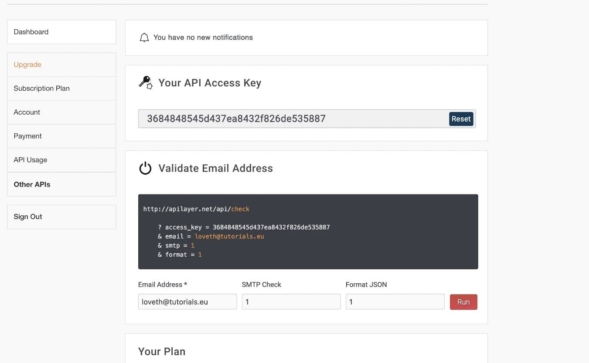Screen dimensions: 589x363
Task: Click the power icon beside Validate Email Address
Action: 145,168
